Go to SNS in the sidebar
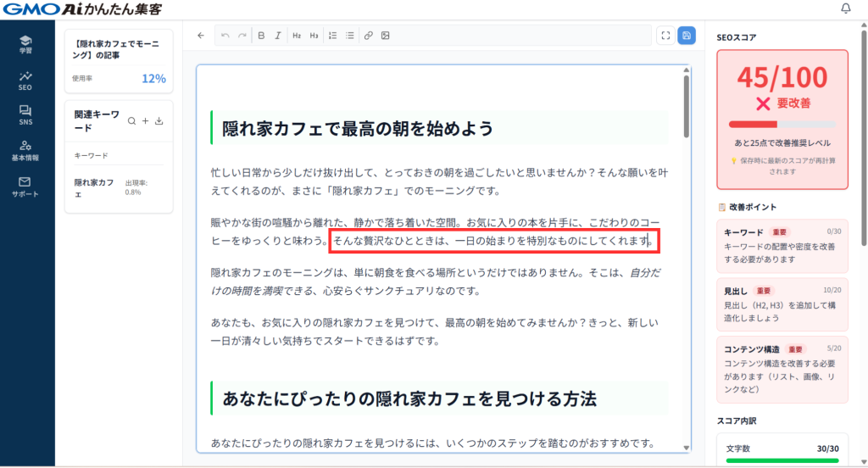Image resolution: width=868 pixels, height=468 pixels. [25, 114]
